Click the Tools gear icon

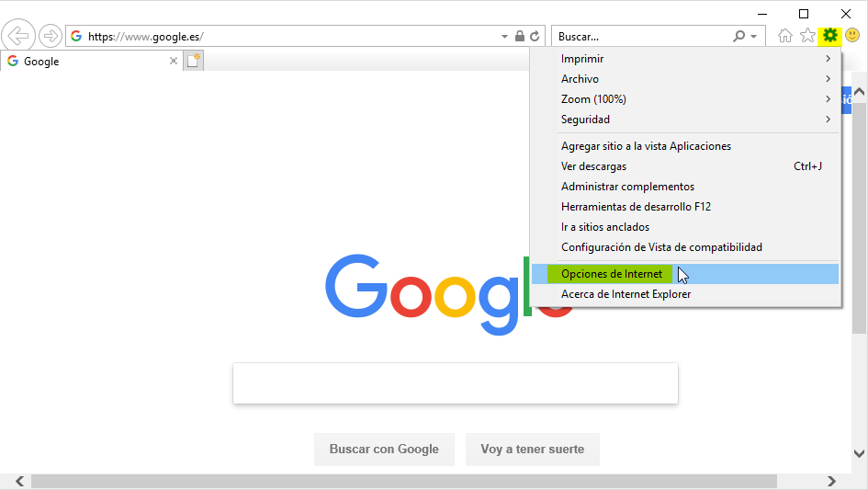click(x=829, y=36)
